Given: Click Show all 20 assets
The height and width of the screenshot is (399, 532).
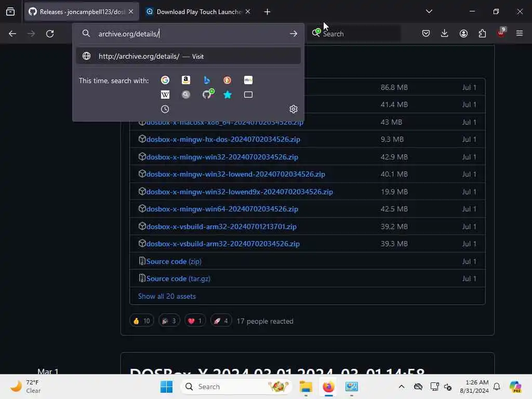Looking at the screenshot, I should (x=167, y=296).
